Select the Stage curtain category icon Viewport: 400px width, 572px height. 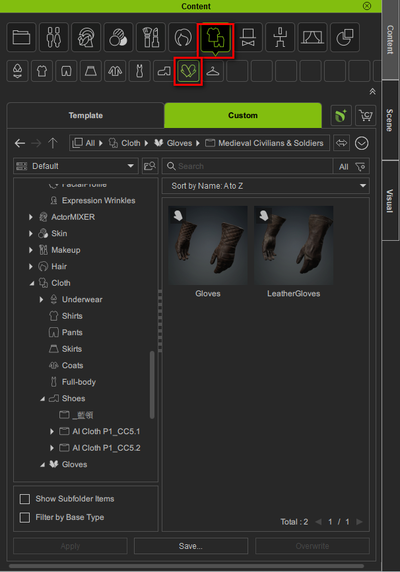(x=312, y=37)
